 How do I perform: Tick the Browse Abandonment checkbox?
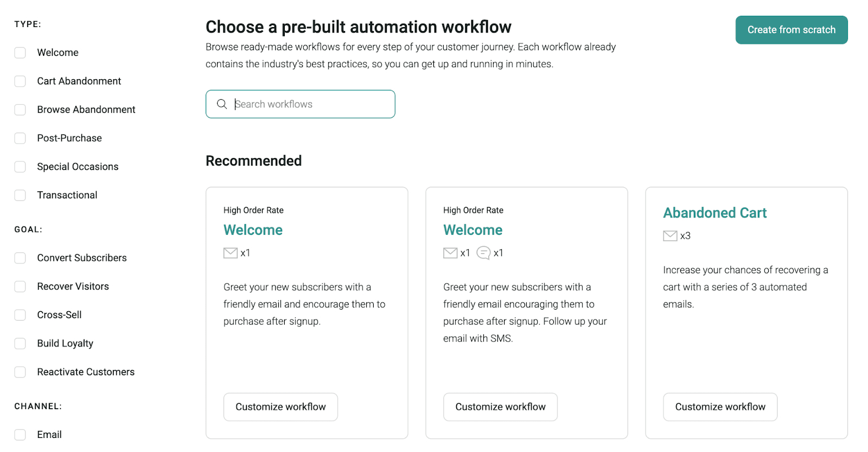(x=20, y=109)
